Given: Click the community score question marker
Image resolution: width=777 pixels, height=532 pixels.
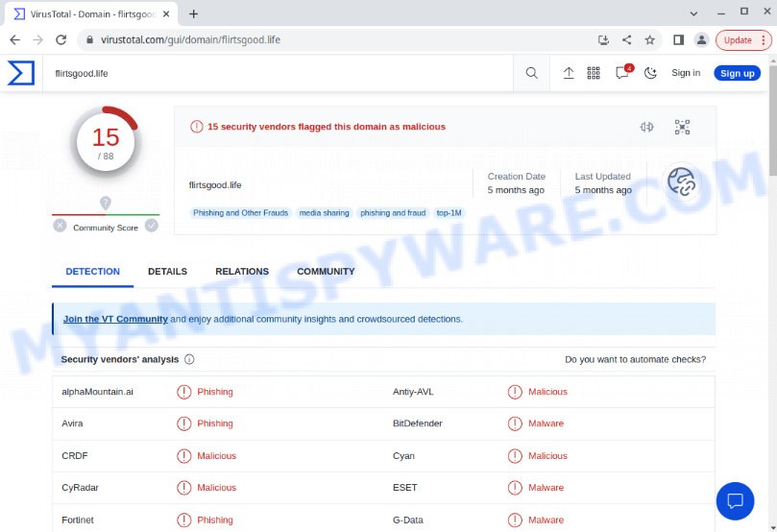Looking at the screenshot, I should [x=106, y=203].
